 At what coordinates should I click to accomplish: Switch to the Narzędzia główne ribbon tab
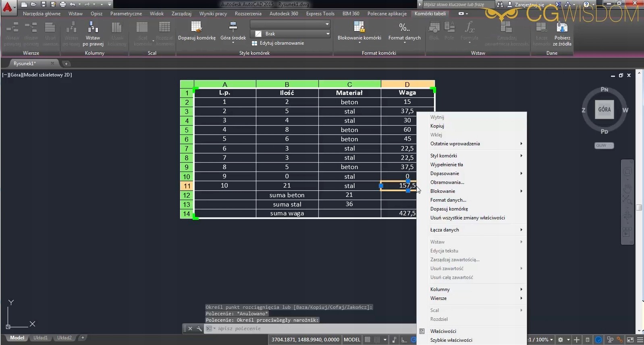[x=42, y=14]
